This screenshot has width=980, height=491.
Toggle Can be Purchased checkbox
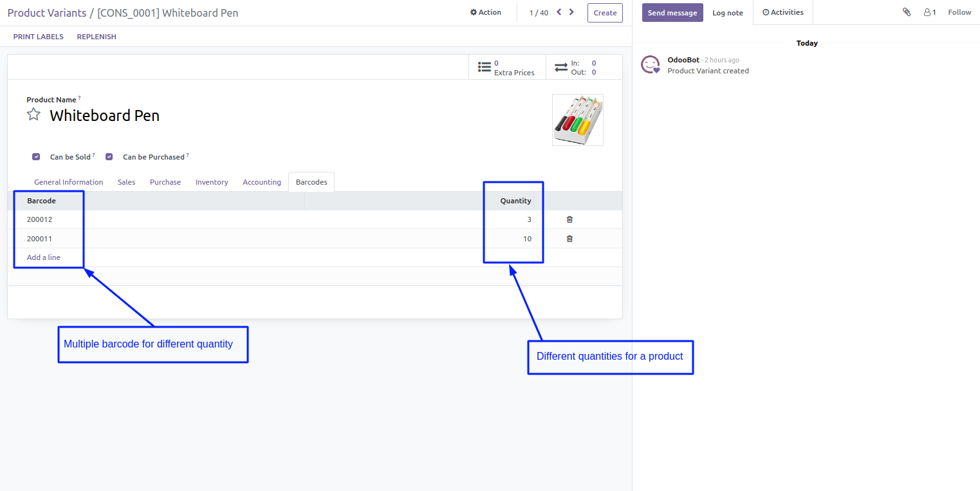point(109,156)
